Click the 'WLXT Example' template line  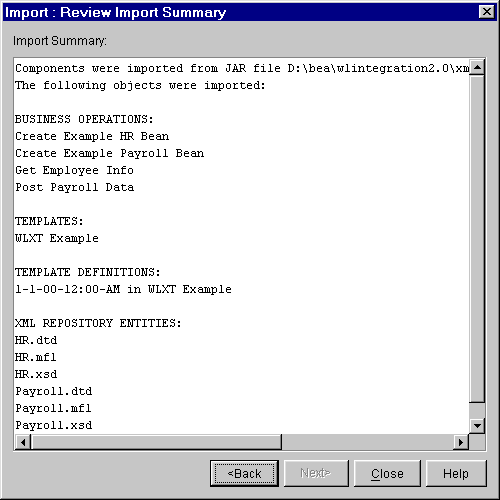tap(57, 238)
